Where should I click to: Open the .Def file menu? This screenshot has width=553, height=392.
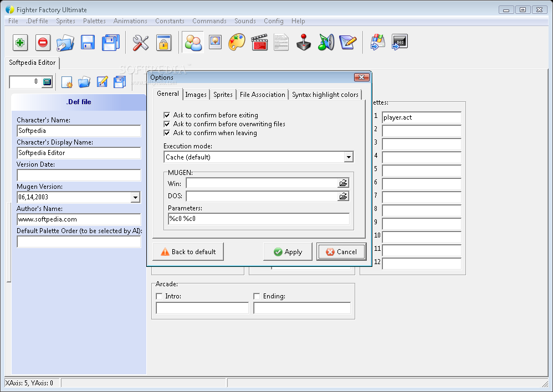pyautogui.click(x=37, y=21)
